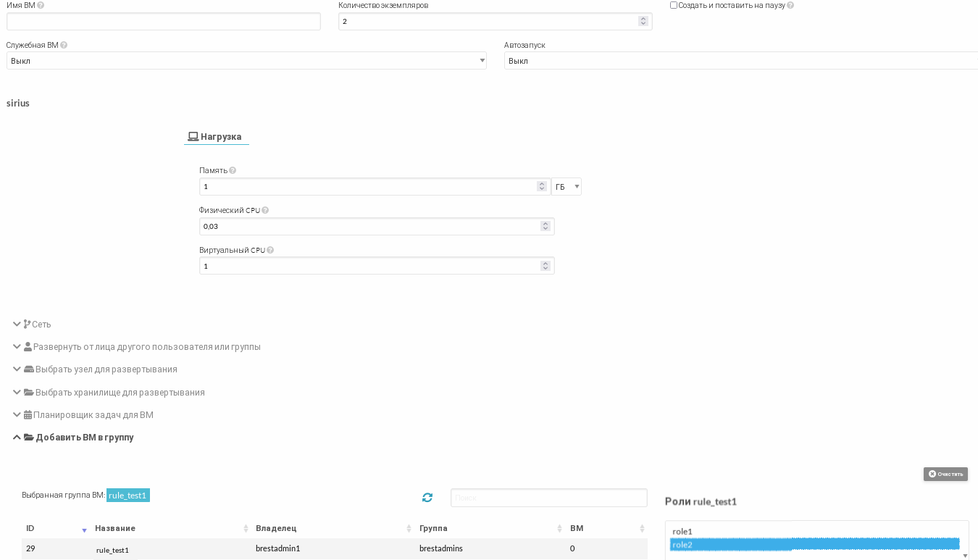Click help icon next to Память label
The height and width of the screenshot is (560, 978).
coord(233,171)
